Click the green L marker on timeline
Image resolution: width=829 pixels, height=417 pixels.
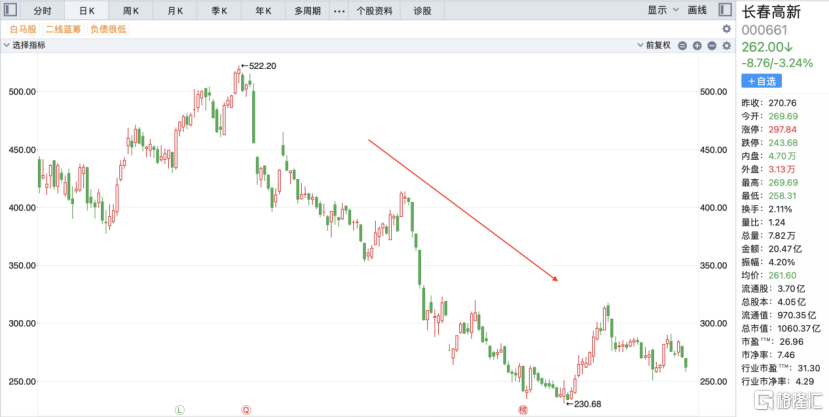pyautogui.click(x=180, y=409)
